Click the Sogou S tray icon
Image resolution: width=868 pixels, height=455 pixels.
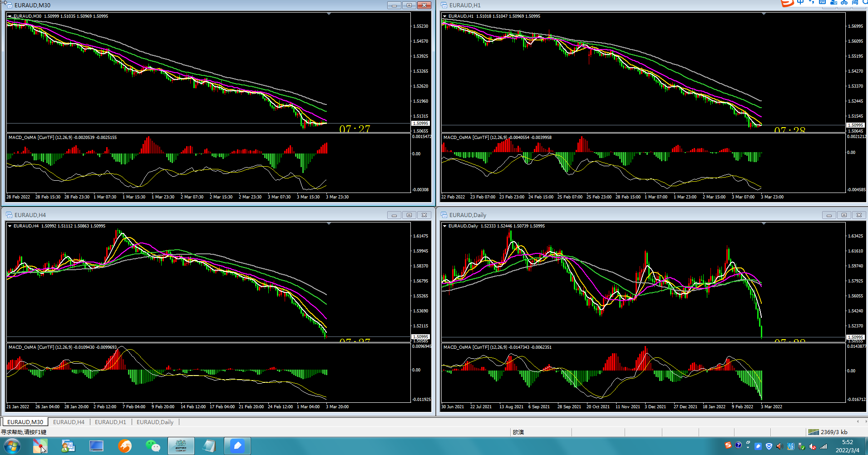point(728,445)
